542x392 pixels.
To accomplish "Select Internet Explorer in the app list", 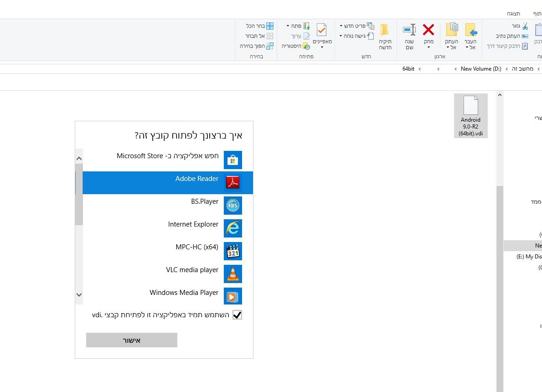I will [168, 228].
